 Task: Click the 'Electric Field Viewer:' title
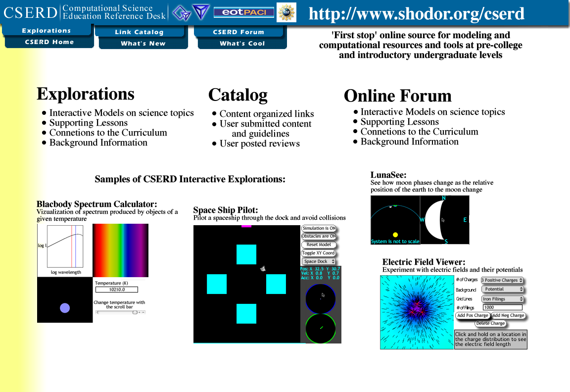424,262
